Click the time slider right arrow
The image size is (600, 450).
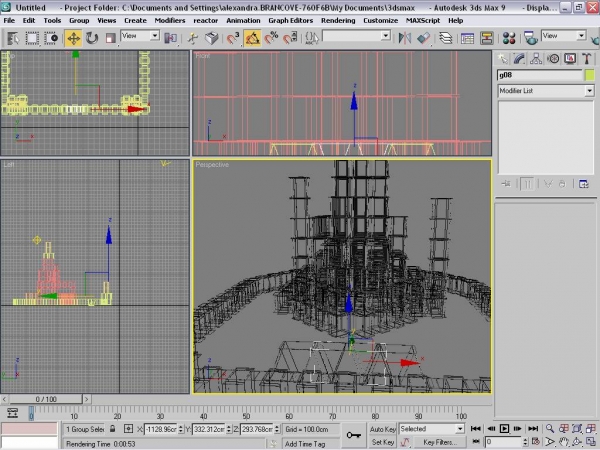coord(87,399)
